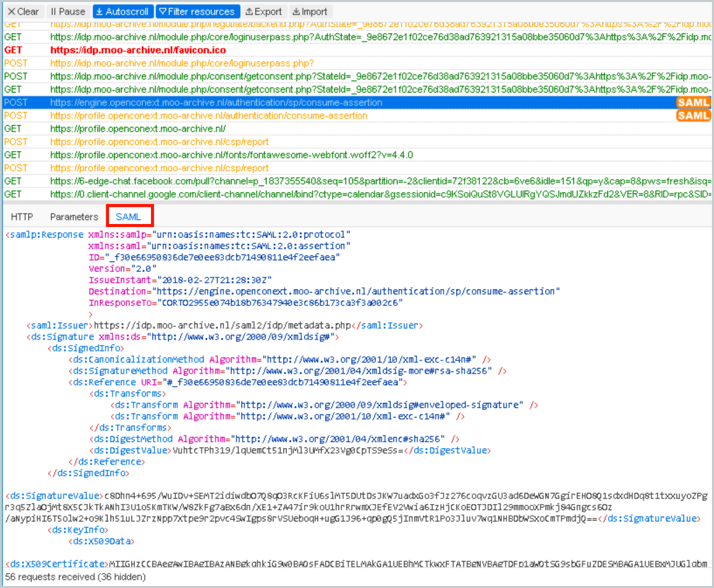Screen dimensions: 714x588
Task: Select the SAML tab
Action: [128, 216]
